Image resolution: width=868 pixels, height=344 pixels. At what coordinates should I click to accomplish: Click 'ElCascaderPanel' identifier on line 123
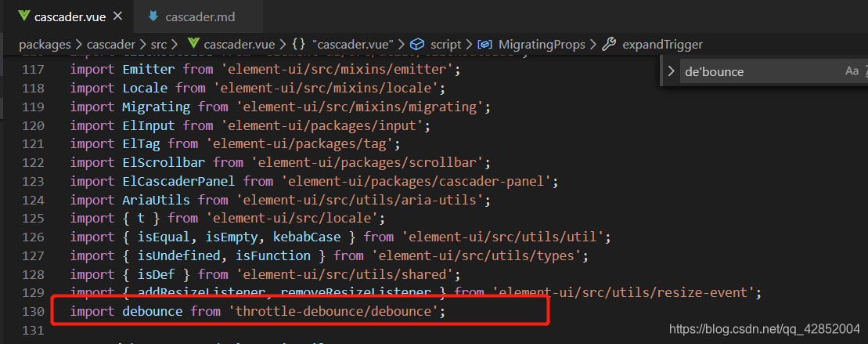[x=178, y=181]
